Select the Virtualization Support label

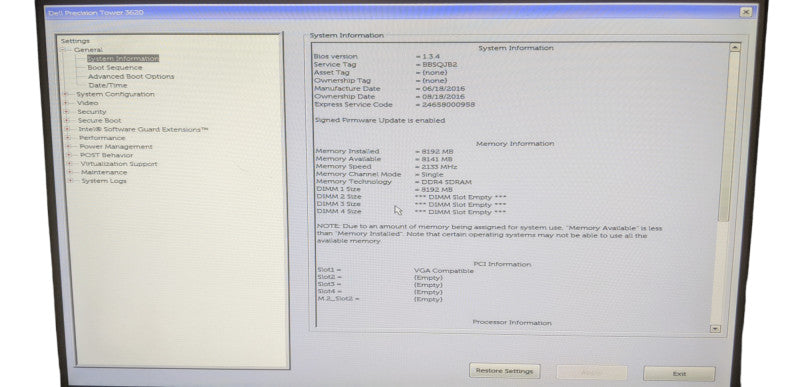tap(119, 164)
